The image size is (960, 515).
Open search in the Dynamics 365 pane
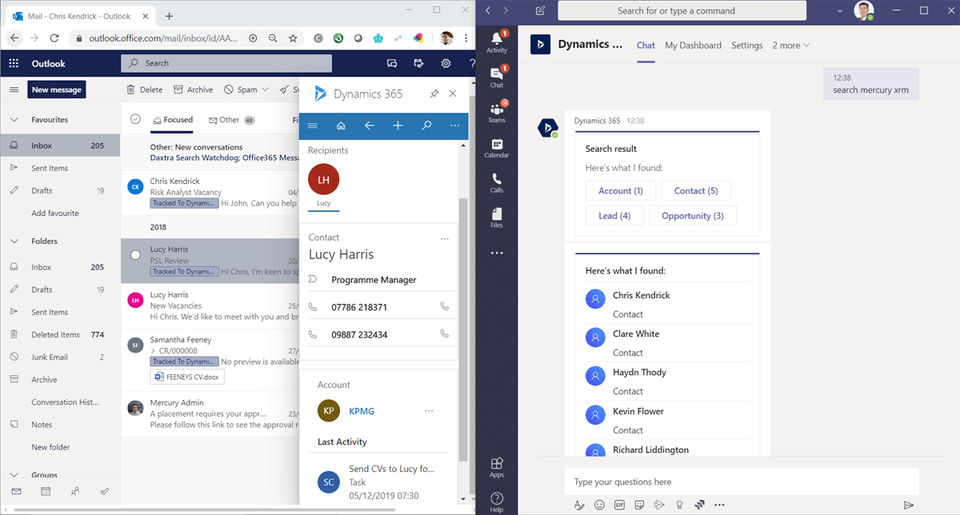pos(427,126)
